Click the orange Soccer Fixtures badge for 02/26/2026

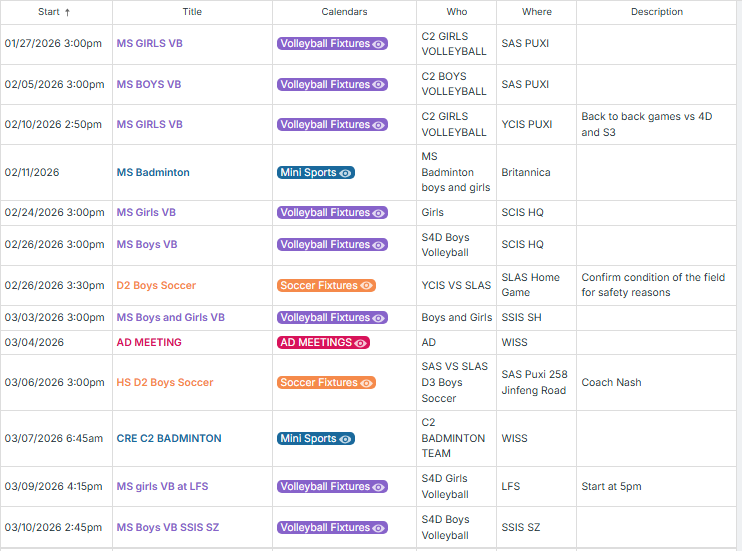(318, 286)
